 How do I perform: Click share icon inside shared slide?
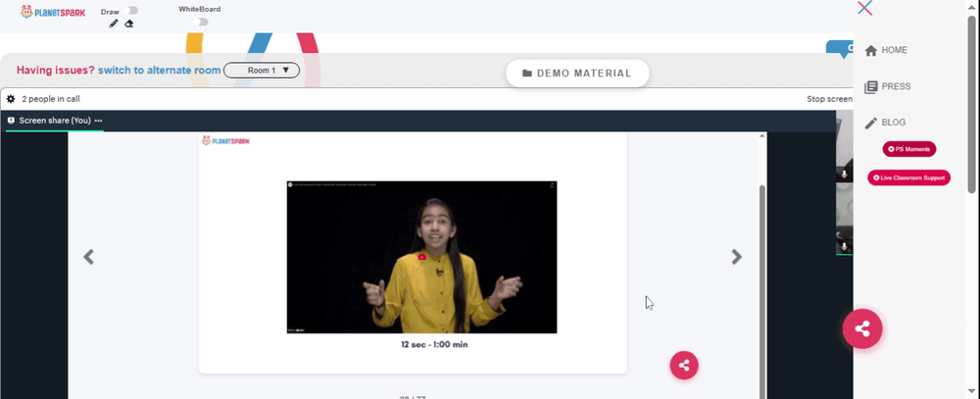(x=684, y=366)
